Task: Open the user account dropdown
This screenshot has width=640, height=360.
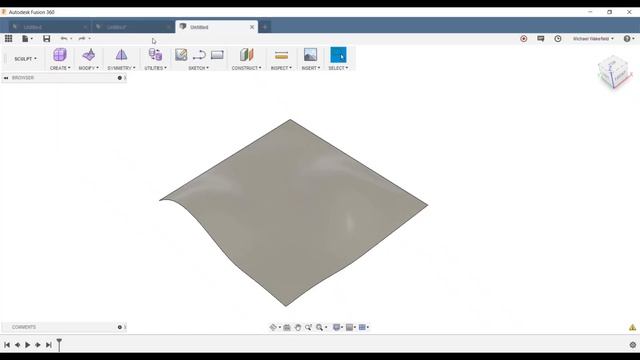Action: tap(593, 38)
